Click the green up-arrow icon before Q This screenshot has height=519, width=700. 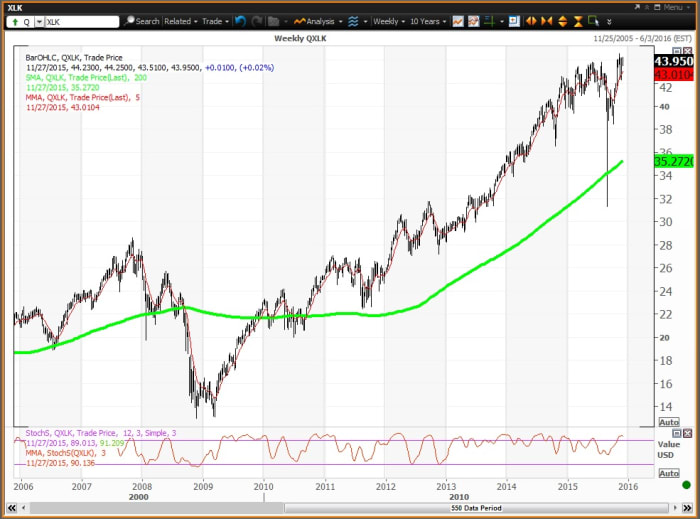(15, 22)
